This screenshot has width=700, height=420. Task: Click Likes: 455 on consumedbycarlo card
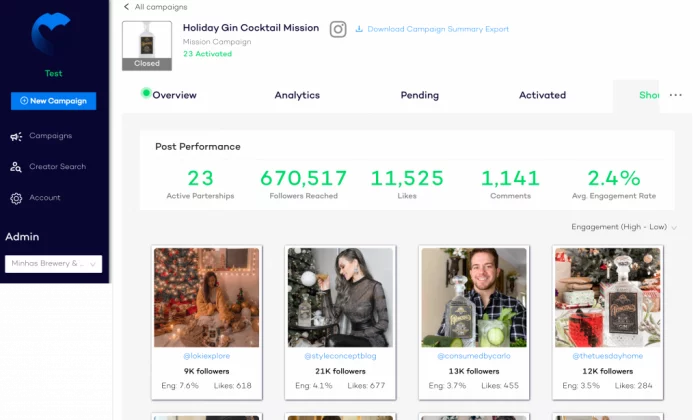[500, 386]
